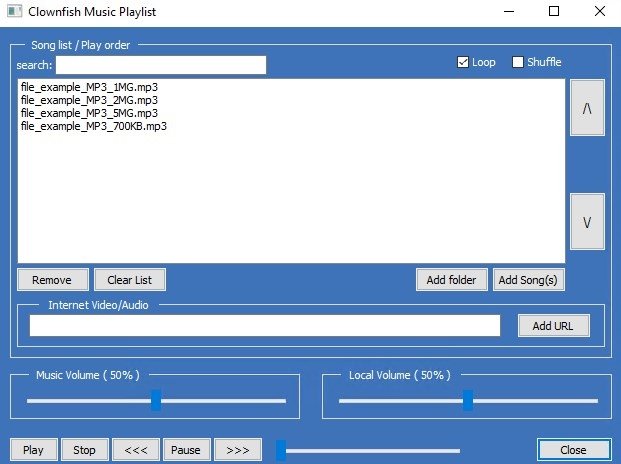Minimize the Clownfish Music Playlist window

pyautogui.click(x=509, y=11)
